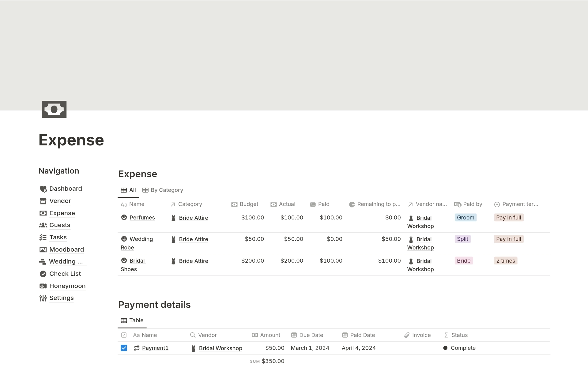Click the Honeymoon ticket icon
The height and width of the screenshot is (367, 588).
(43, 286)
